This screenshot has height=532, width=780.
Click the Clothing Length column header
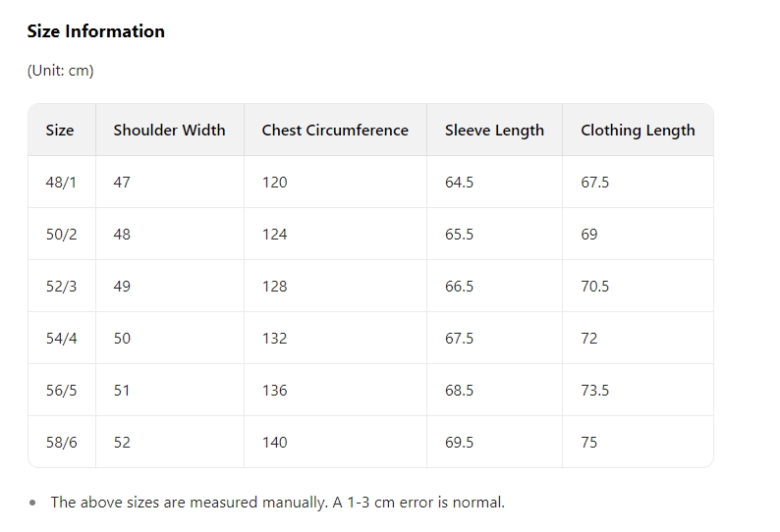(638, 130)
